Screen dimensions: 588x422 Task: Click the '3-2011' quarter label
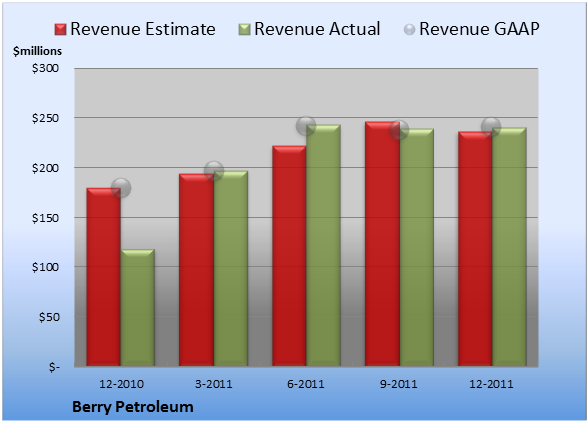tap(214, 384)
